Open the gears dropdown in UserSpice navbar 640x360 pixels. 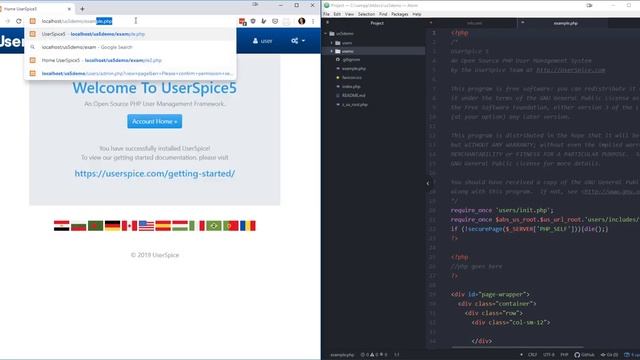[x=298, y=41]
